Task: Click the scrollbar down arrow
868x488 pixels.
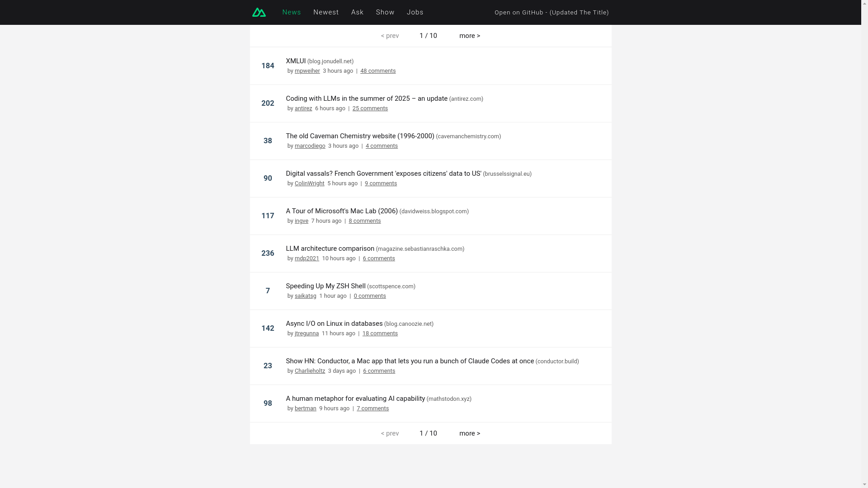Action: pyautogui.click(x=864, y=484)
